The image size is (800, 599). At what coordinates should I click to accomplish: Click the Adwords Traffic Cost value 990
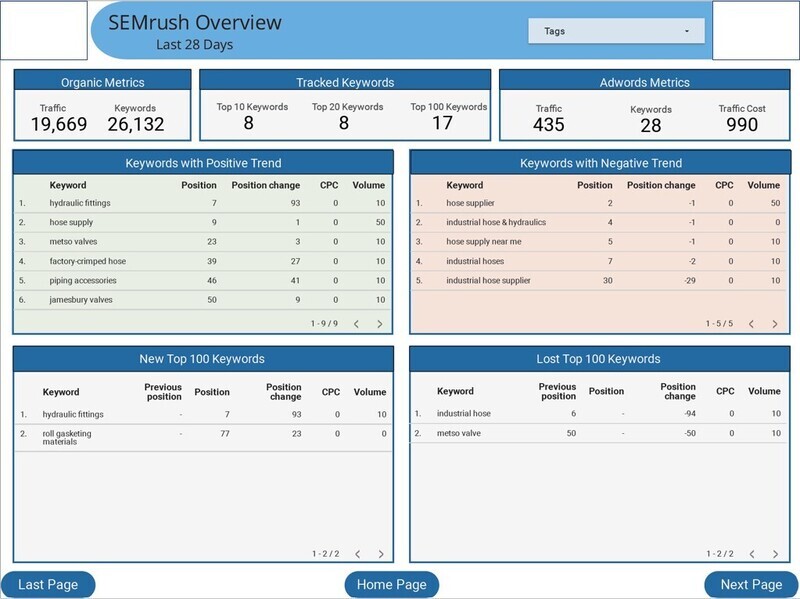tap(742, 125)
